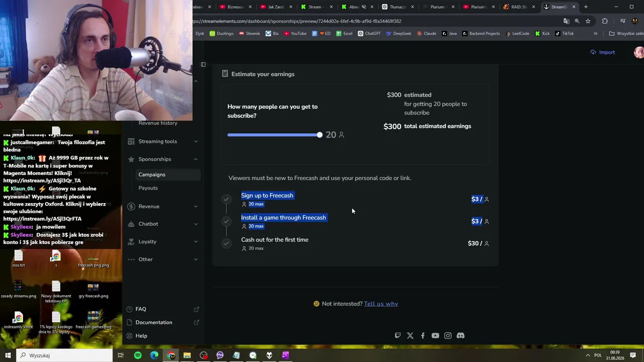Toggle the sidebar collapse panel icon
644x362 pixels.
[x=203, y=64]
